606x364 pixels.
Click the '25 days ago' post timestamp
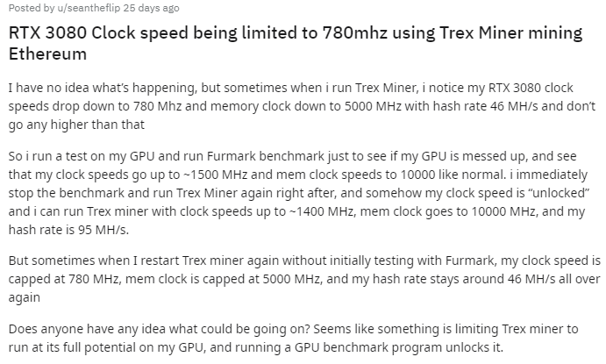(x=151, y=8)
